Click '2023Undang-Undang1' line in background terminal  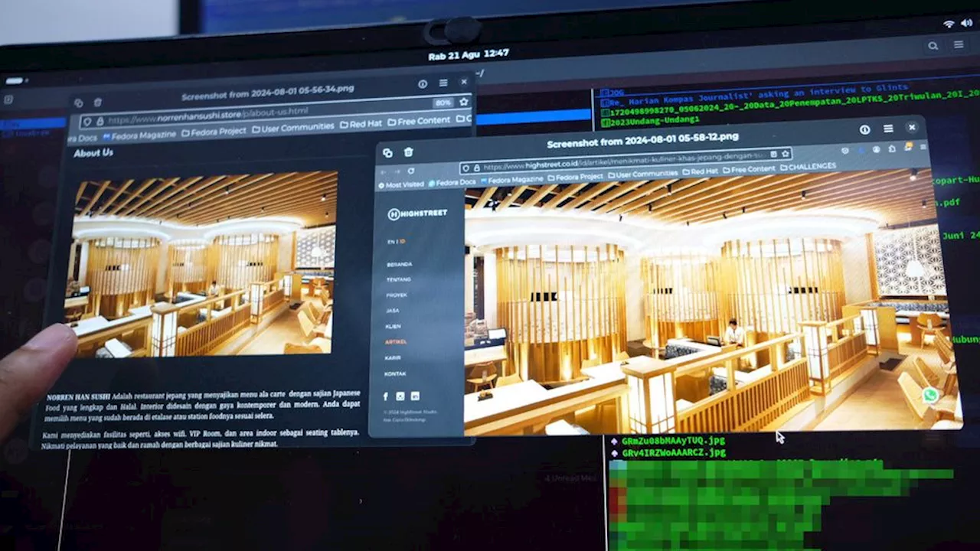tap(653, 120)
